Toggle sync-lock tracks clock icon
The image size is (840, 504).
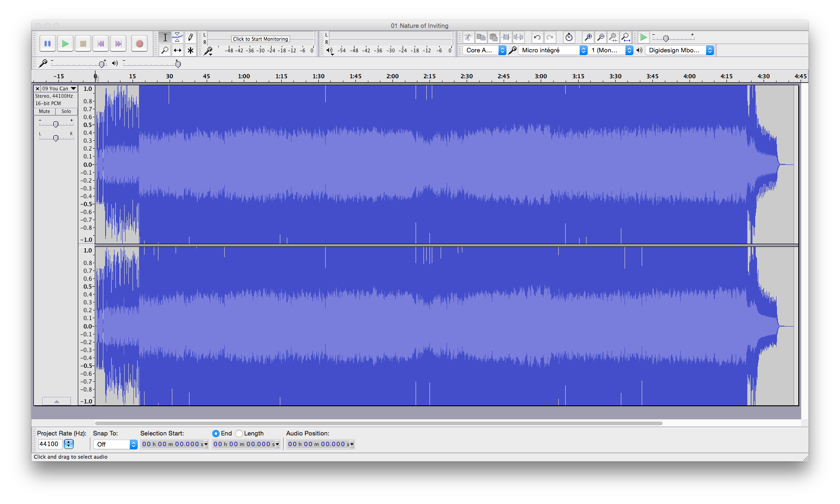pos(568,37)
